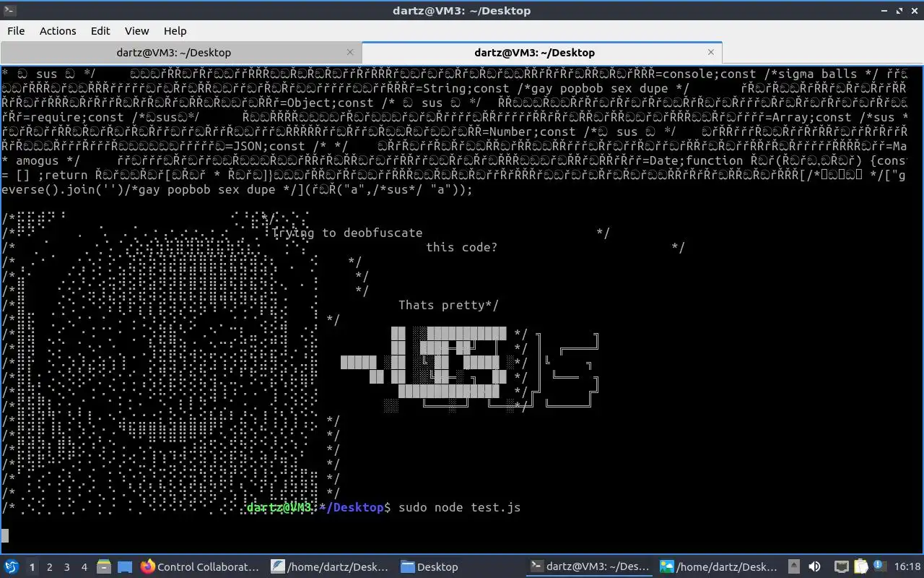924x578 pixels.
Task: Click the '=Date;function' code text
Action: click(x=692, y=160)
